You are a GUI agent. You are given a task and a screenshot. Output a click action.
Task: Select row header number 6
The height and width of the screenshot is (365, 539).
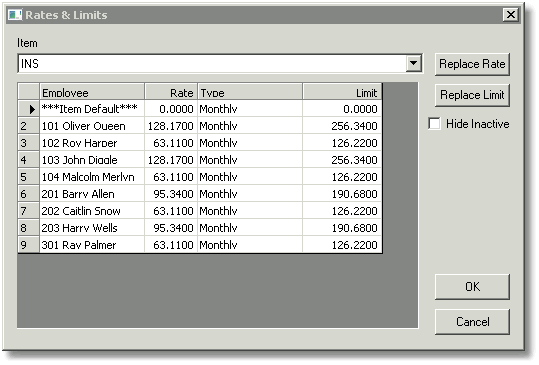pos(29,194)
